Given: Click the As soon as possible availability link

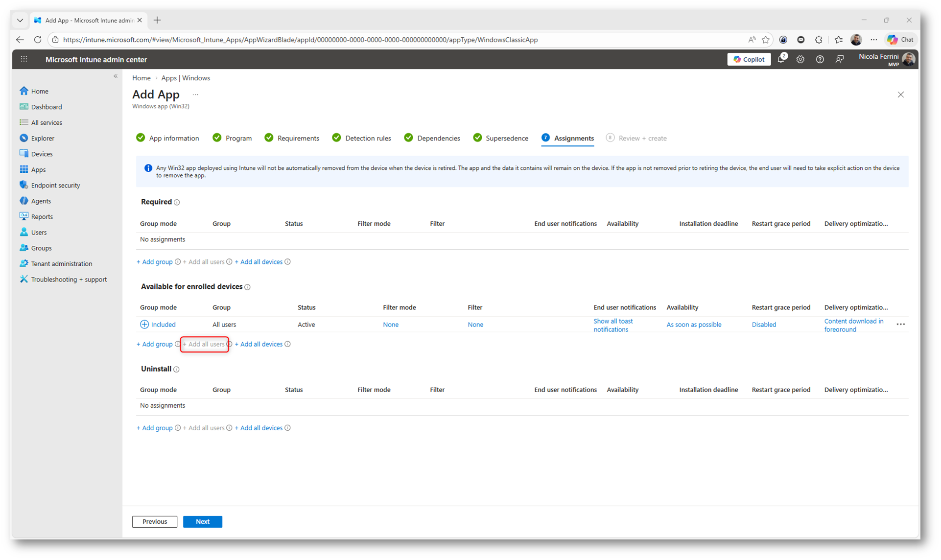Looking at the screenshot, I should [x=693, y=325].
